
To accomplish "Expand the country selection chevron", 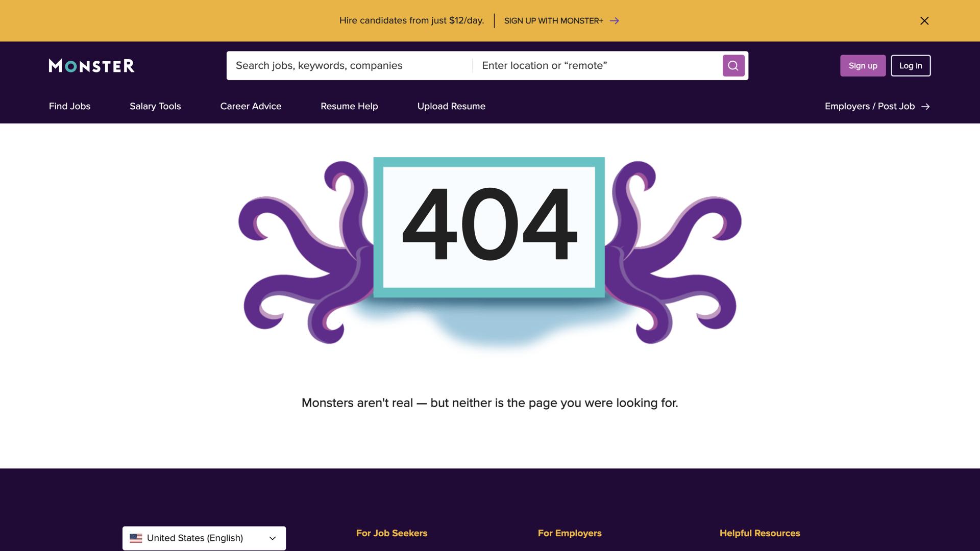I will pos(271,538).
